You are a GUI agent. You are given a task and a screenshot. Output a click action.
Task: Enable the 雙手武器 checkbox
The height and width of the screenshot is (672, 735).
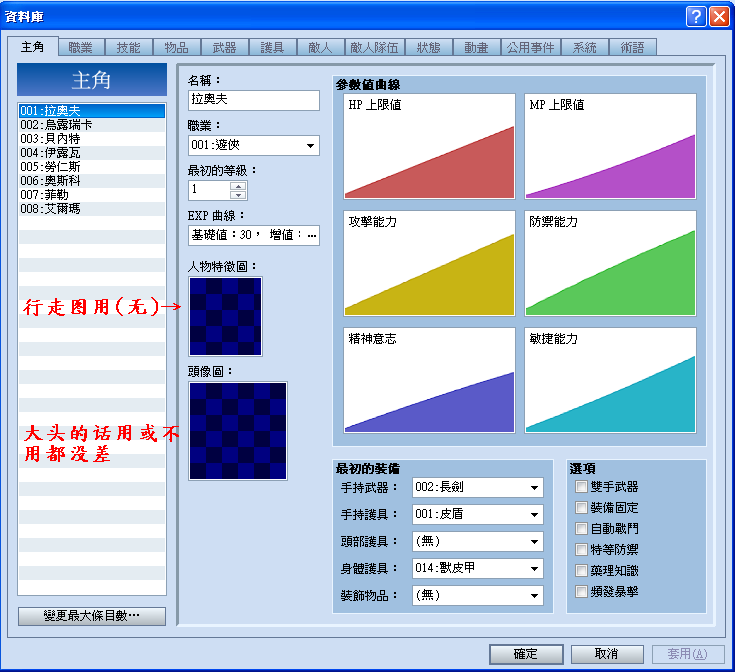pos(581,487)
